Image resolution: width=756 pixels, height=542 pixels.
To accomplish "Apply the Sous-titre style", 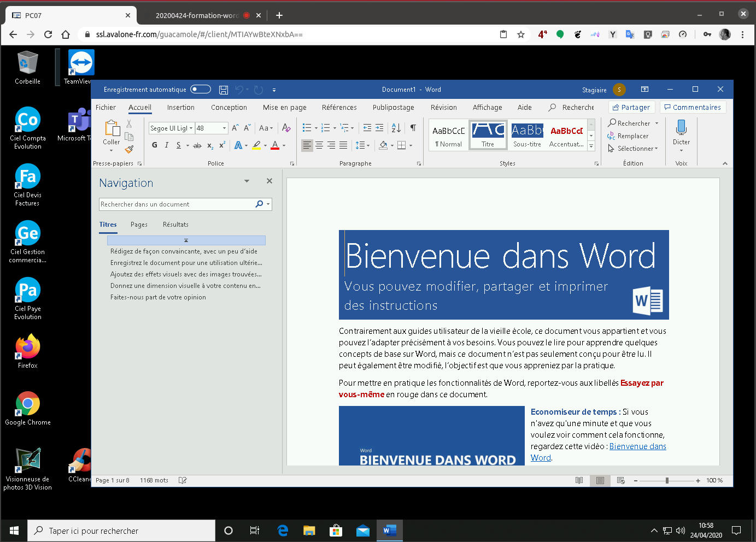I will [x=527, y=135].
